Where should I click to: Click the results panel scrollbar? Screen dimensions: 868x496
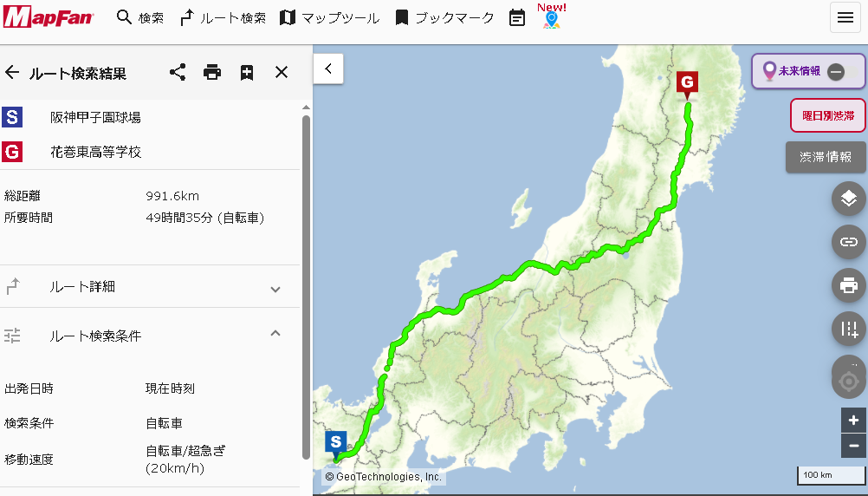point(306,287)
